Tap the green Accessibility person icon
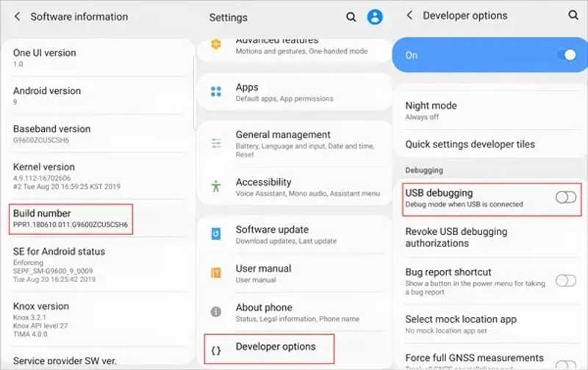The image size is (588, 370). coord(216,186)
